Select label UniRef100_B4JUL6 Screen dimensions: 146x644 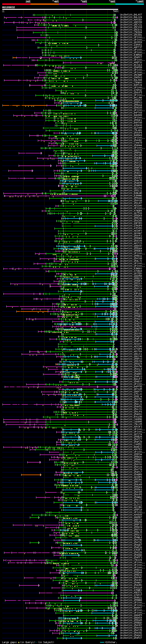click(x=131, y=65)
